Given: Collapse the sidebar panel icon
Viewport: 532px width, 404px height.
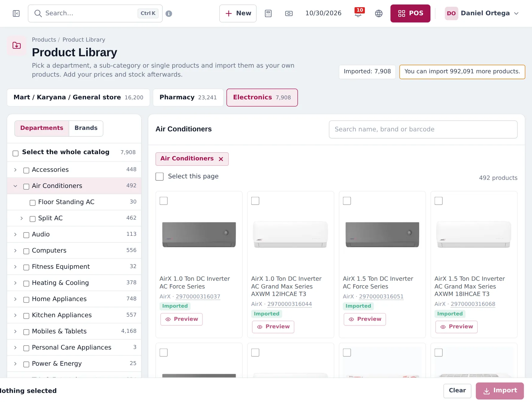Looking at the screenshot, I should pyautogui.click(x=16, y=13).
